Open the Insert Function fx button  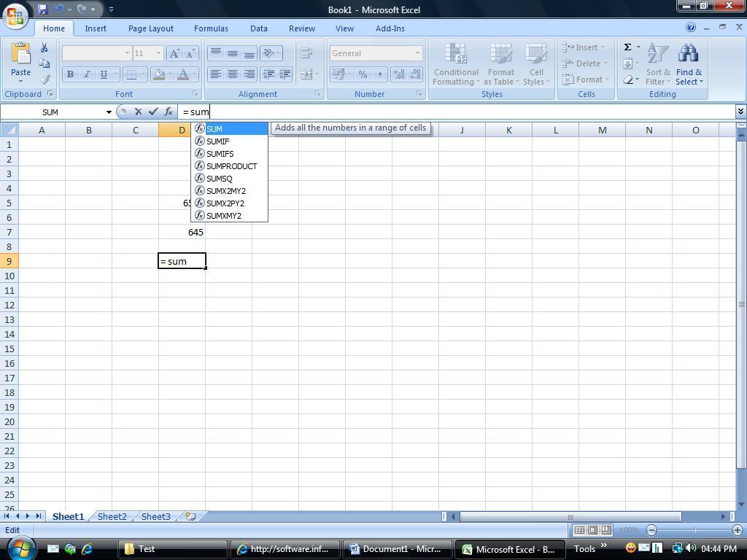pyautogui.click(x=169, y=112)
